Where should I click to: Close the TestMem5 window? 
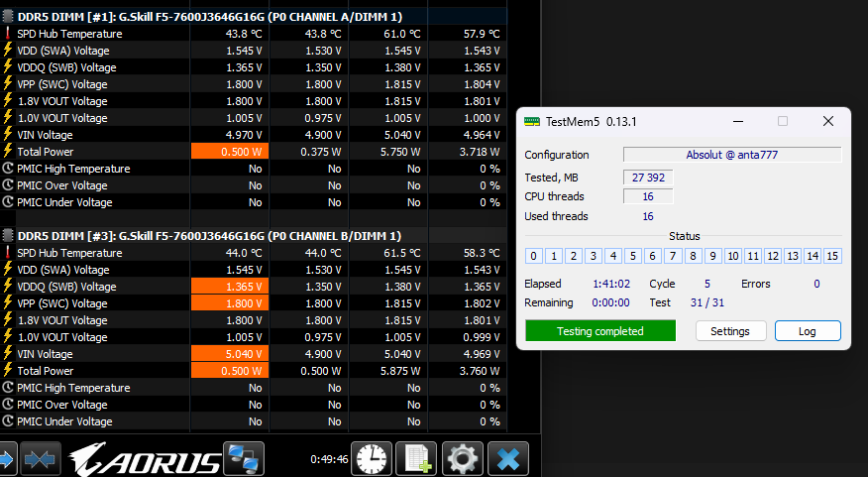[828, 121]
